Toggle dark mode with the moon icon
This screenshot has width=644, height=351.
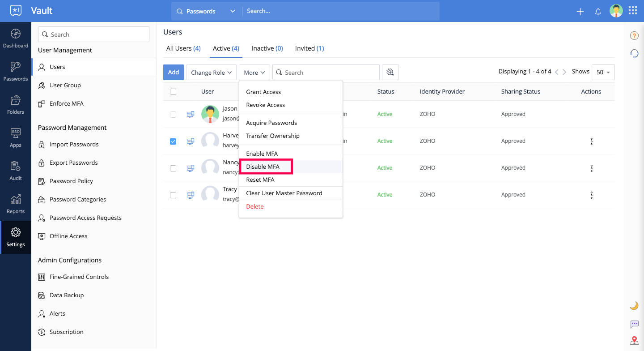click(634, 305)
